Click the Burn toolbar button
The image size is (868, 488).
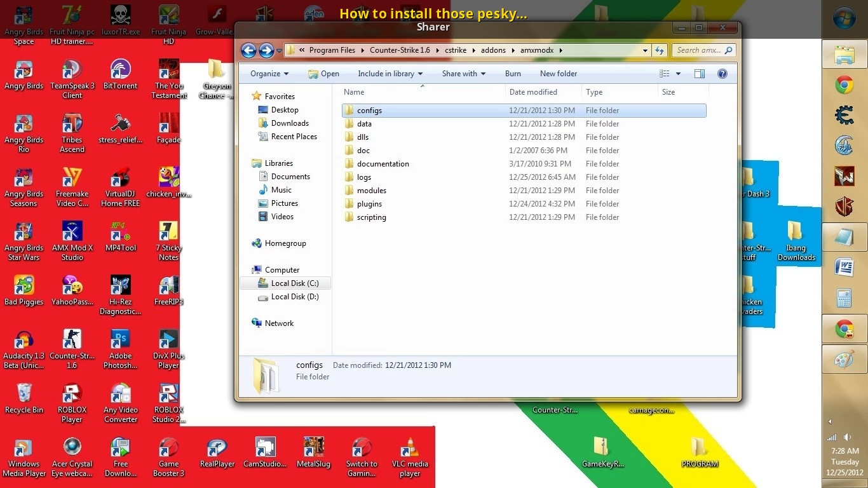[513, 74]
